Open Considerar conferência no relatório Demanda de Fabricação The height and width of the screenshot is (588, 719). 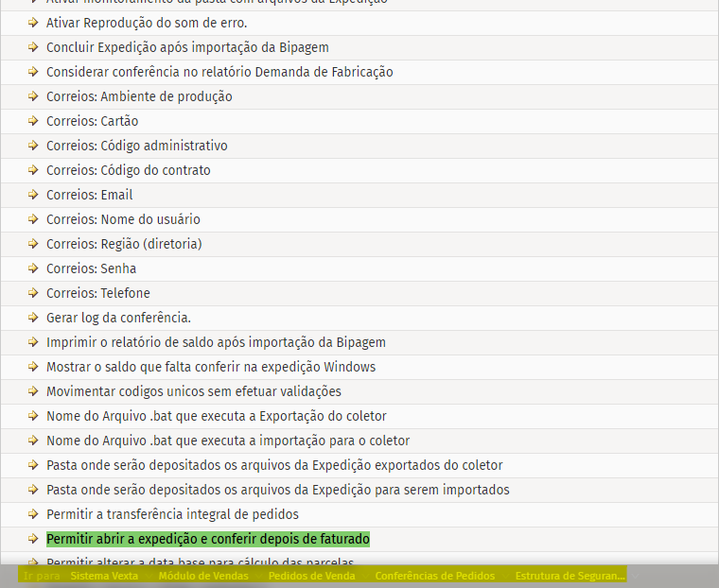tap(219, 72)
